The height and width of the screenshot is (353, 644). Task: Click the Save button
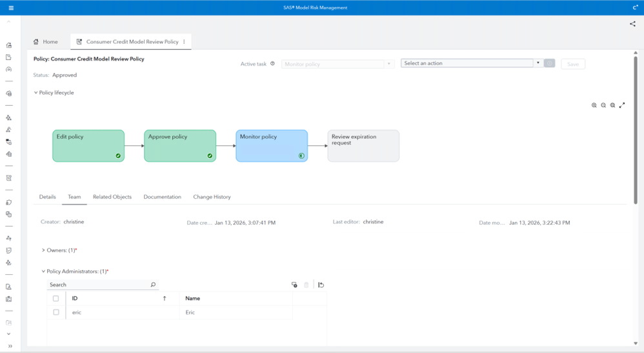(x=573, y=64)
